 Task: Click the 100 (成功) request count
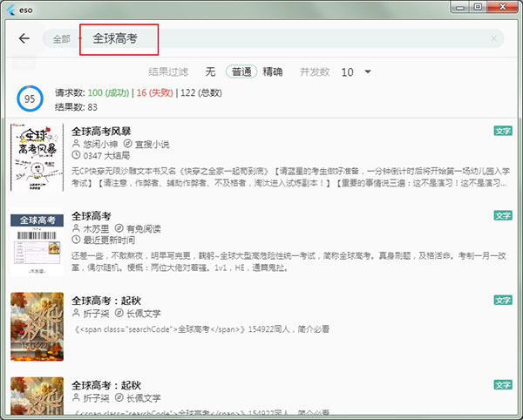pos(108,93)
